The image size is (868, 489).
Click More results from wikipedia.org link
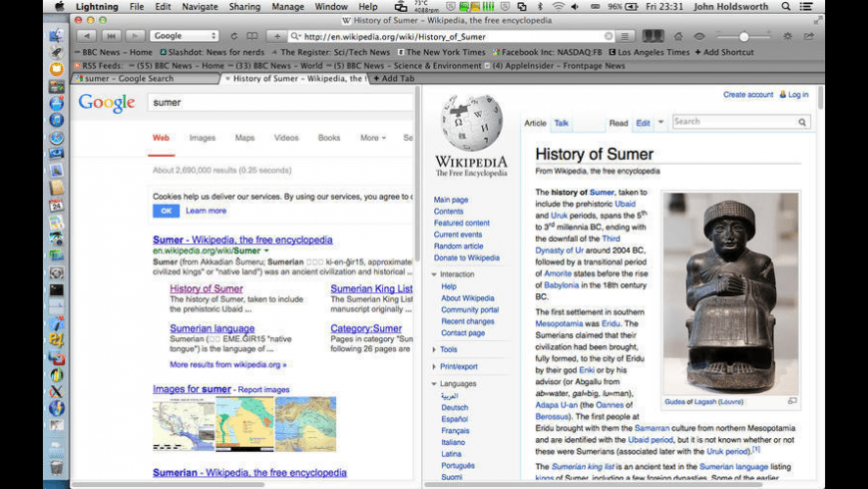click(x=228, y=365)
